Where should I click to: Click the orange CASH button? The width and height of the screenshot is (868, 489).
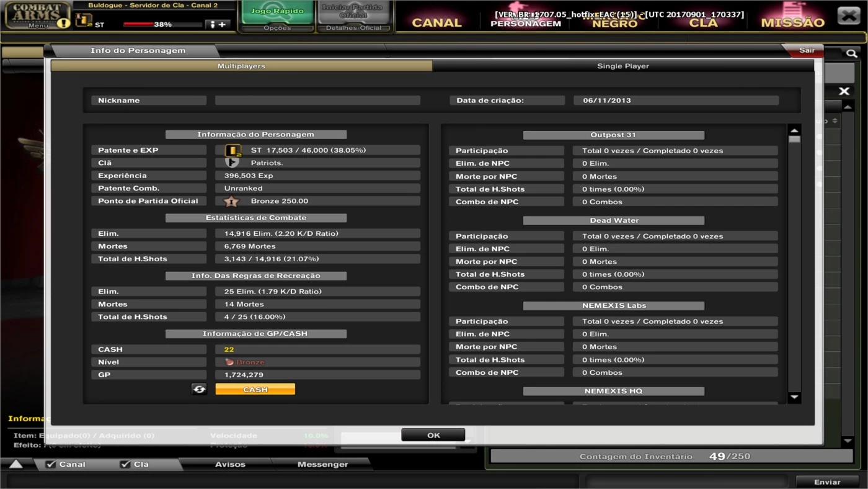point(255,389)
